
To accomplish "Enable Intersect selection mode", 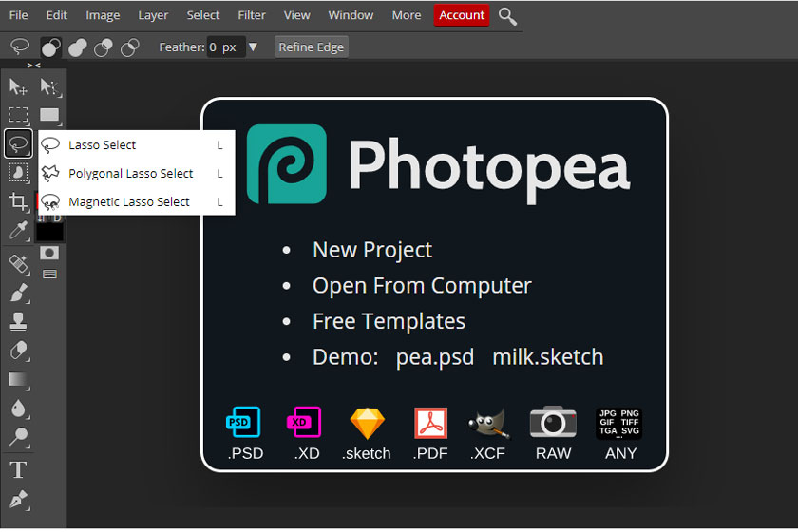I will (x=130, y=47).
